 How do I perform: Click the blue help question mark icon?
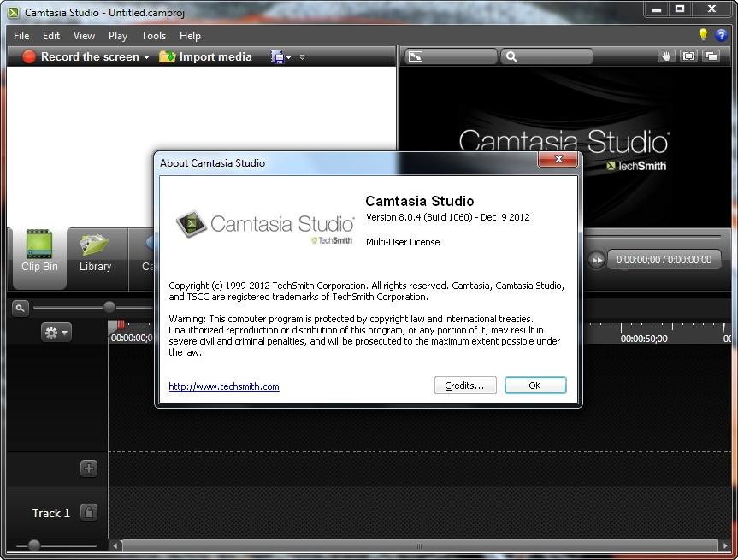(x=721, y=35)
